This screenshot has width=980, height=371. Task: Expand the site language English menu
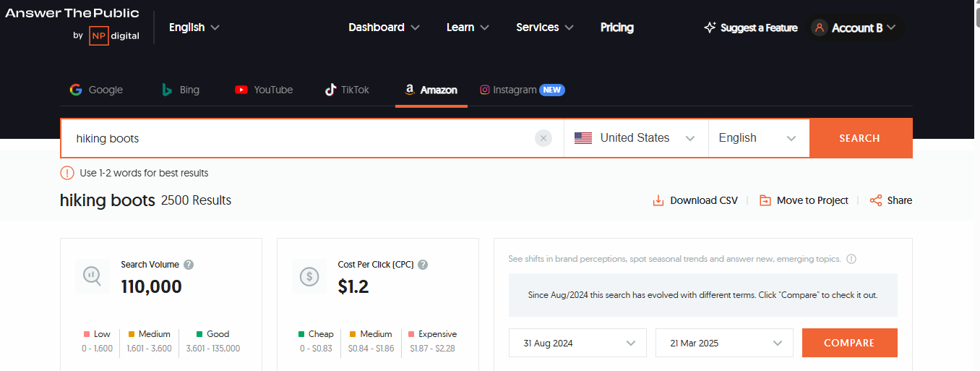click(194, 27)
